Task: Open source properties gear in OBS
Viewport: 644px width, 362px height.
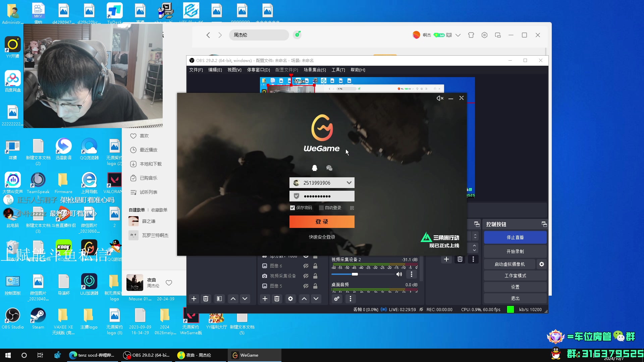Action: pyautogui.click(x=290, y=299)
